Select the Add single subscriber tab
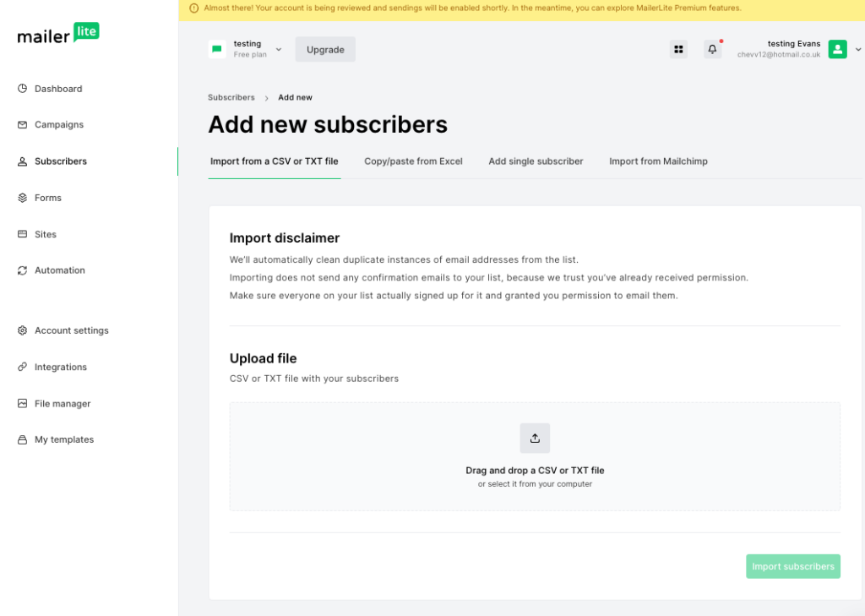This screenshot has width=865, height=616. pyautogui.click(x=536, y=161)
